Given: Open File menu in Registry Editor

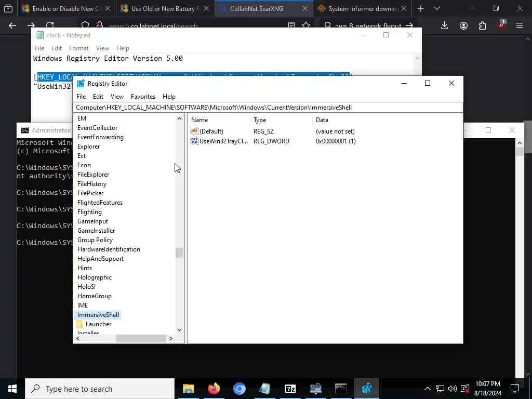Looking at the screenshot, I should [81, 97].
